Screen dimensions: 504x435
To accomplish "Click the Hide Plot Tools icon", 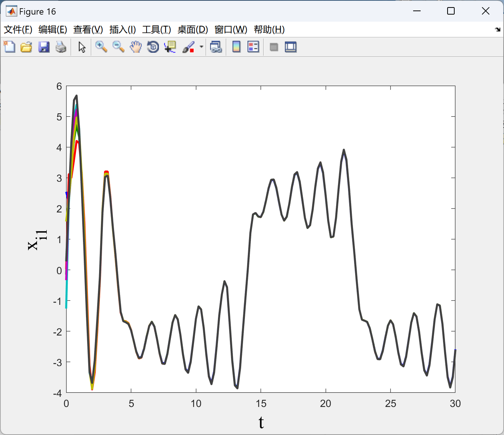I will click(x=274, y=47).
